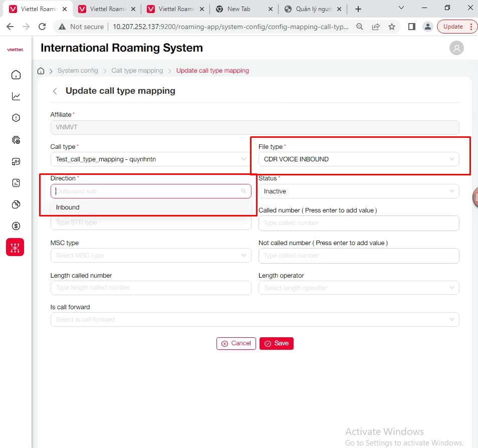
Task: Open the line chart icon in the sidebar
Action: pos(16,96)
